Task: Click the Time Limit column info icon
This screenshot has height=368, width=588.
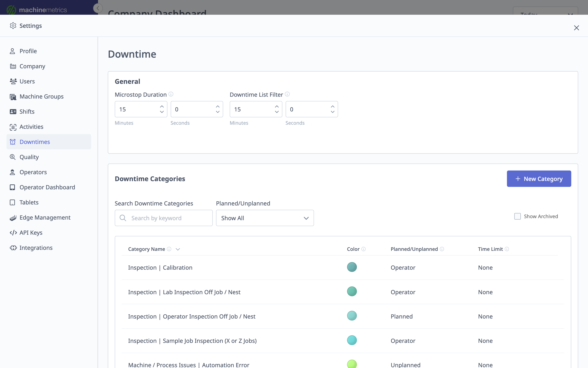Action: point(507,249)
